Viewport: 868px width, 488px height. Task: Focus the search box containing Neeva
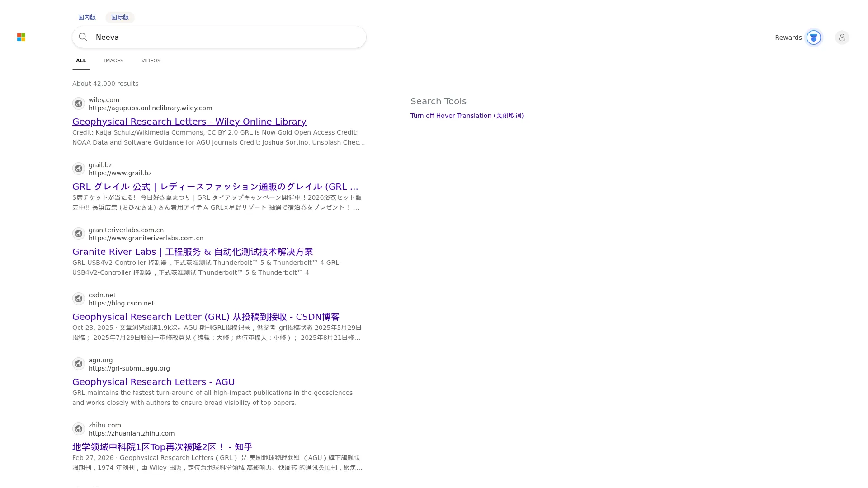coord(219,37)
